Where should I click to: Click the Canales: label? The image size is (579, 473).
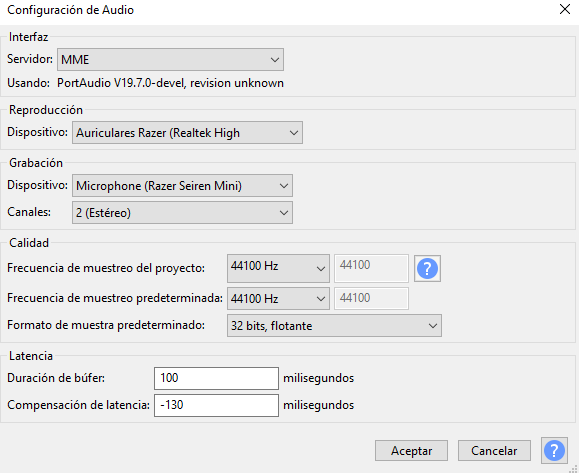pos(29,212)
